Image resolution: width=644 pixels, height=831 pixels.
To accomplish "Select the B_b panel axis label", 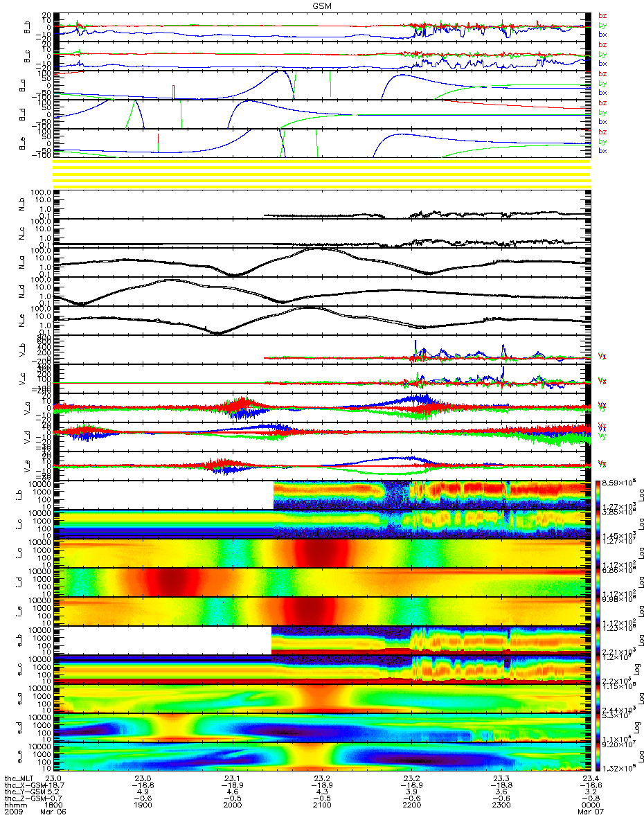I will point(28,27).
